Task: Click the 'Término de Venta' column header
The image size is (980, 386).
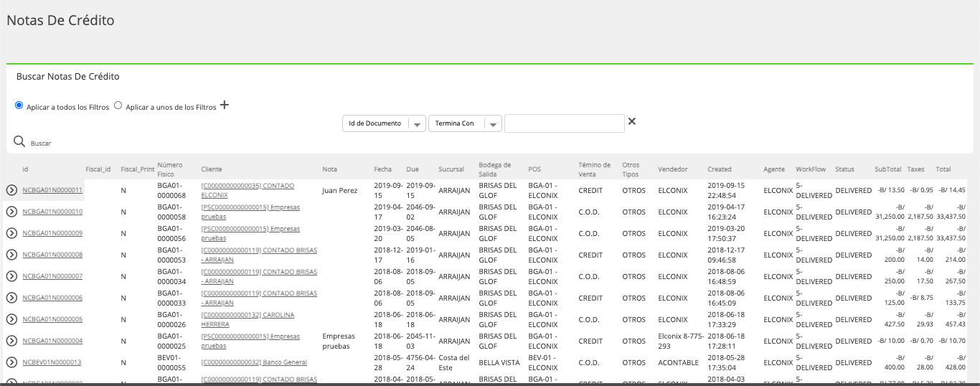Action: point(594,169)
